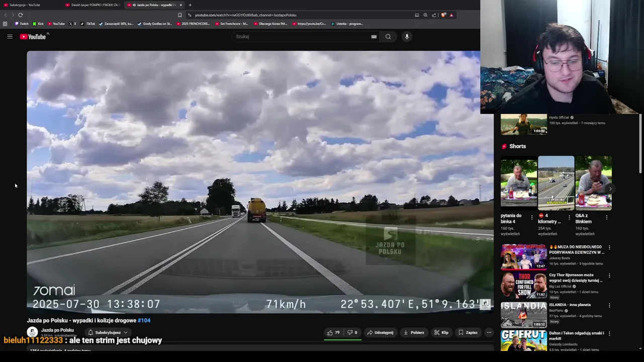Open 'Q&A z Binkiem' short
Screen dimensions: 644x362
coord(593,183)
